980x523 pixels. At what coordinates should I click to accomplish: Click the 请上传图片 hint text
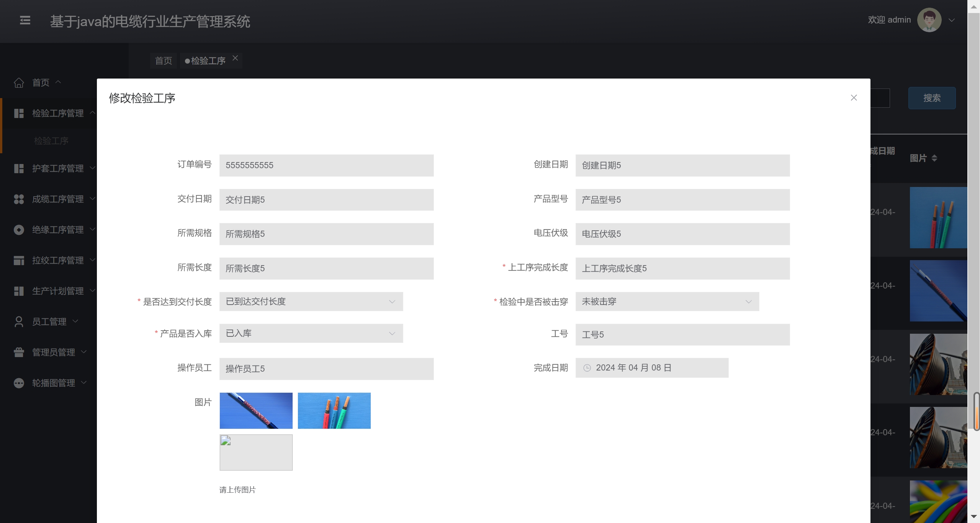tap(237, 490)
